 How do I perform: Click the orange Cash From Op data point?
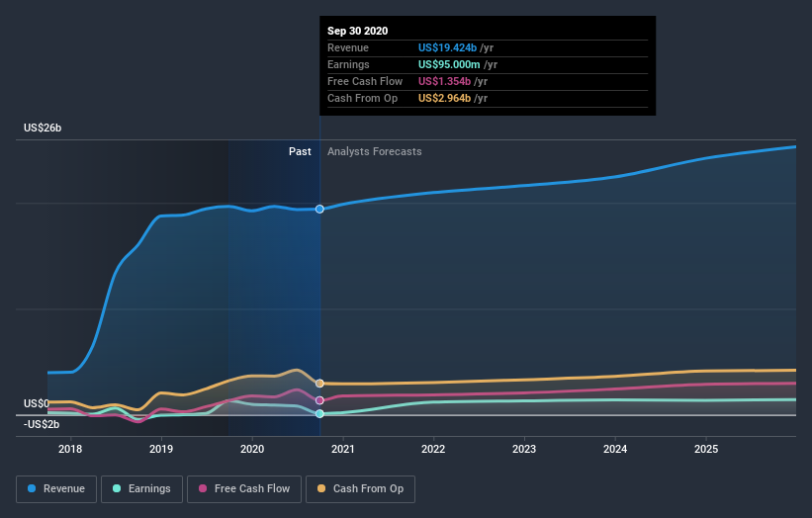click(x=319, y=384)
